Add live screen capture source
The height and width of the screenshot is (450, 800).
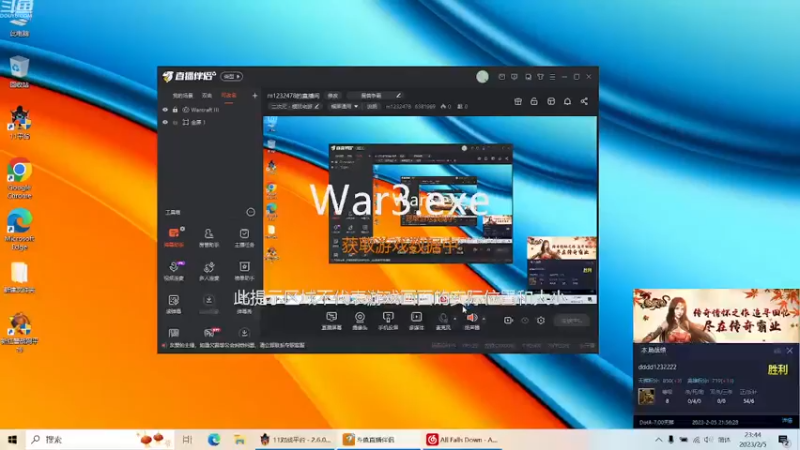332,321
